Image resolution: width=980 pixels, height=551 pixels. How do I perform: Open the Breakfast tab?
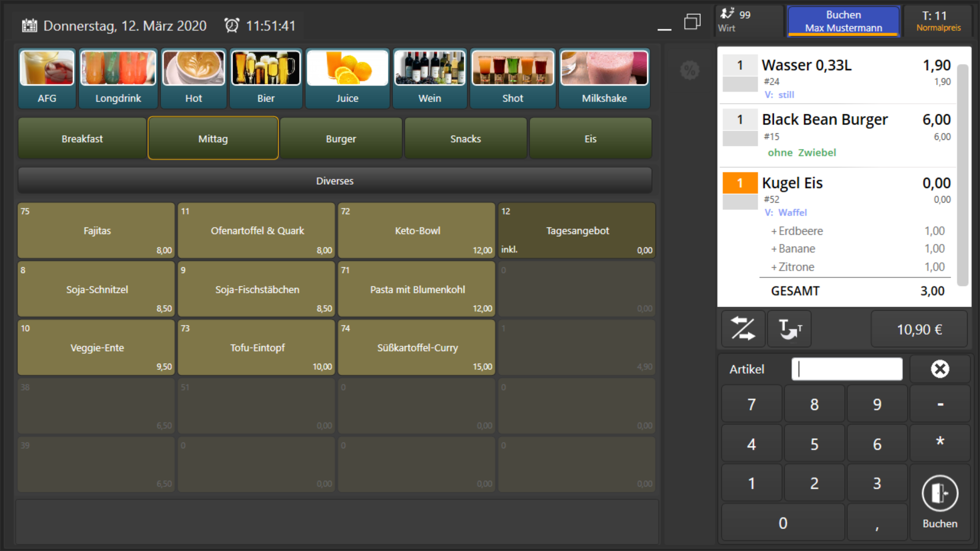[82, 139]
